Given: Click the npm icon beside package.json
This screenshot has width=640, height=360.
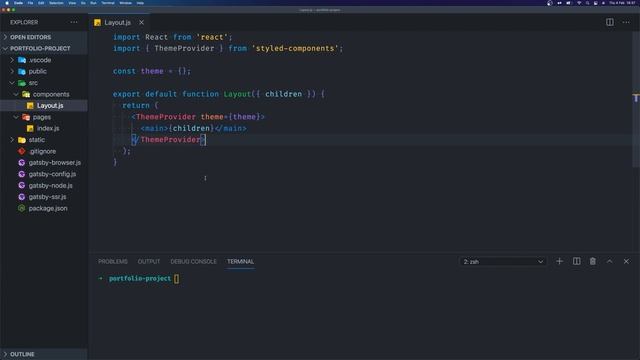Looking at the screenshot, I should pos(22,208).
